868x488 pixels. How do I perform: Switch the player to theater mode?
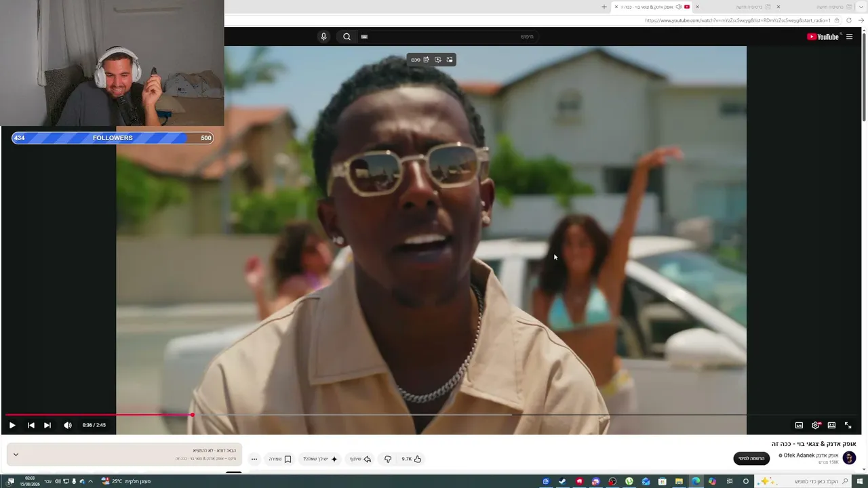click(831, 425)
